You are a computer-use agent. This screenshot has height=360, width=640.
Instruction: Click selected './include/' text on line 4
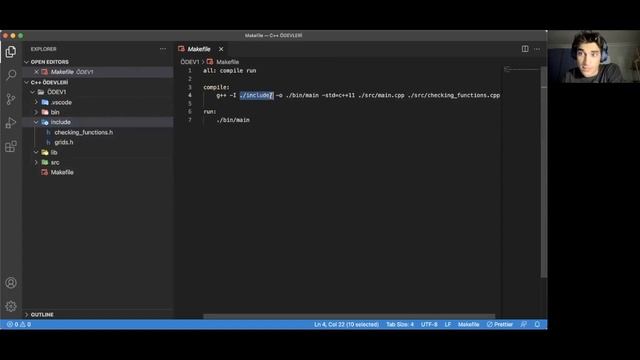click(256, 96)
